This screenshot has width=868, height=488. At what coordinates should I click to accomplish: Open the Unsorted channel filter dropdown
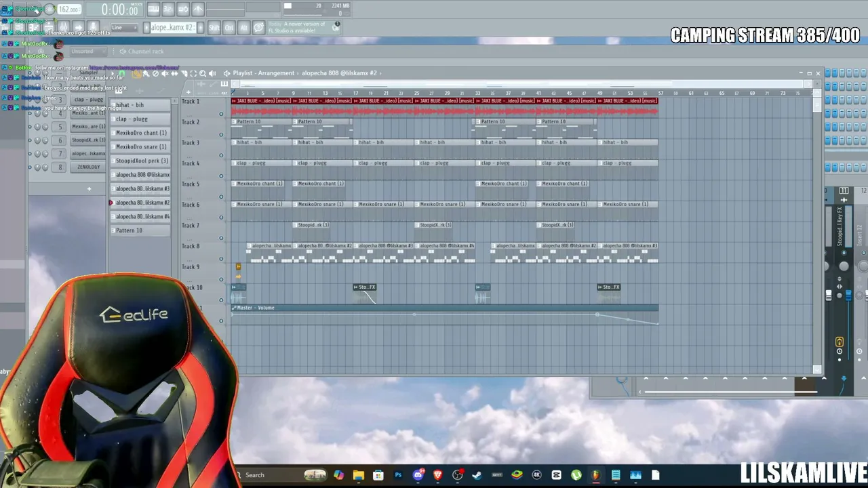click(x=88, y=52)
